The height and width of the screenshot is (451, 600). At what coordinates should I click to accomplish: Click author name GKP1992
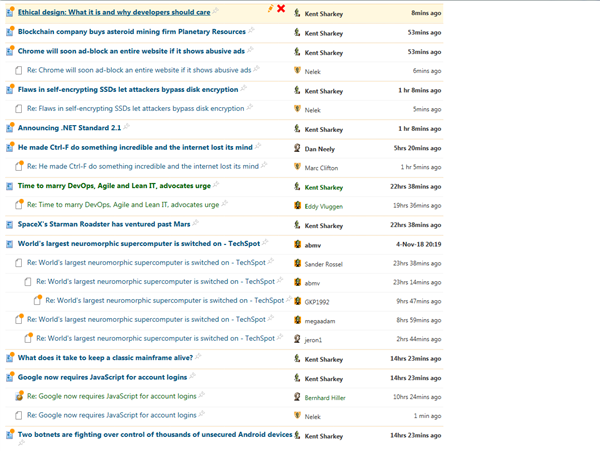pyautogui.click(x=317, y=302)
